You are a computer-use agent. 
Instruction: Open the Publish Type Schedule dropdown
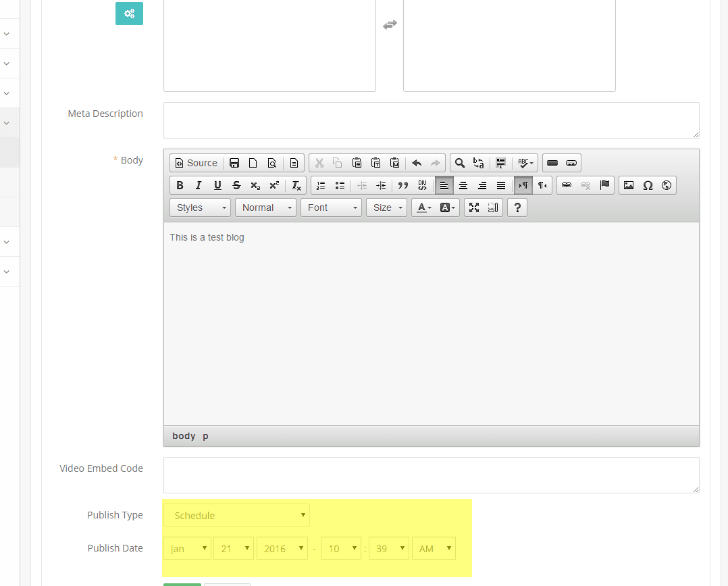236,515
